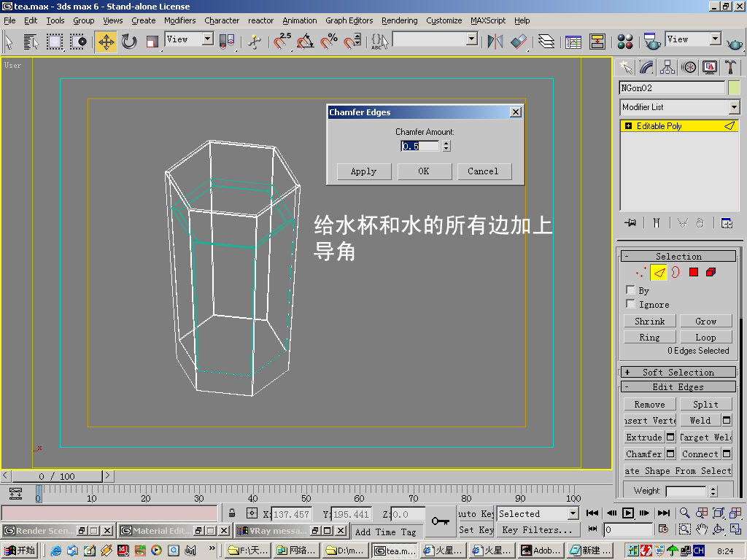This screenshot has width=747, height=560.
Task: Click Apply in Chamfer Edges dialog
Action: 364,171
